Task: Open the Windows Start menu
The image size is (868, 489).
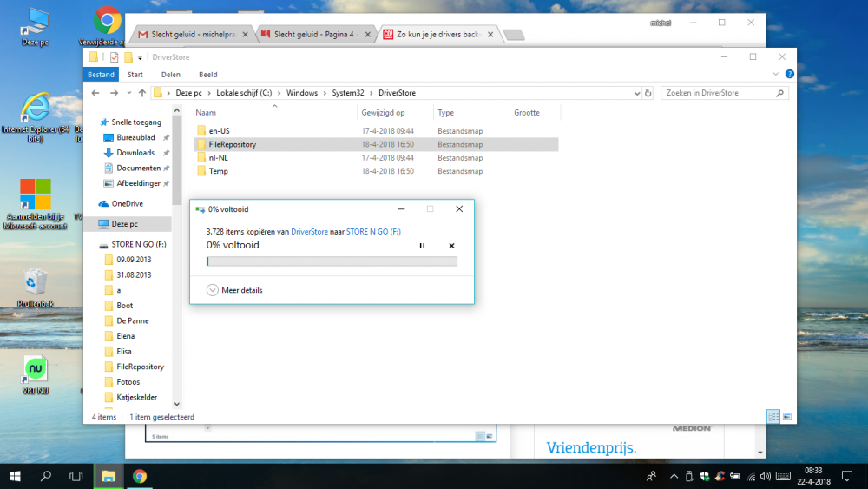Action: point(15,476)
